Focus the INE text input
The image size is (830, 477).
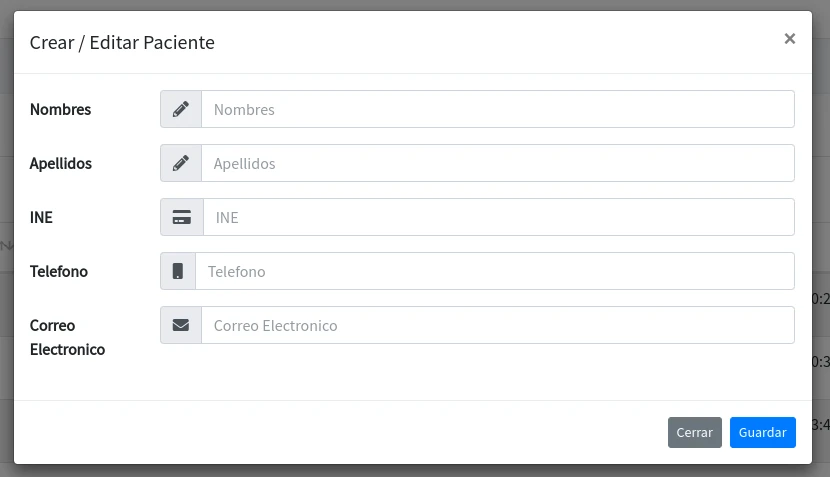tap(499, 217)
